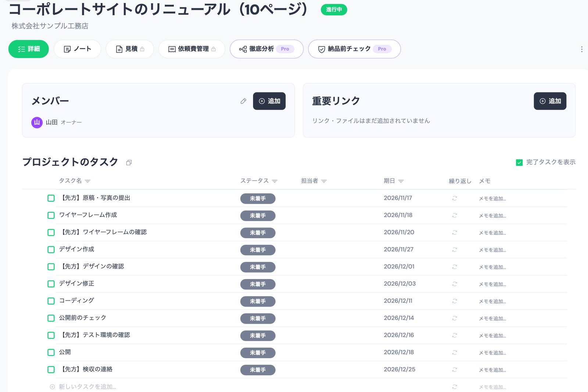Click repeat icon for 【先方】テスト環境の確認 row
This screenshot has width=588, height=392.
coord(455,335)
